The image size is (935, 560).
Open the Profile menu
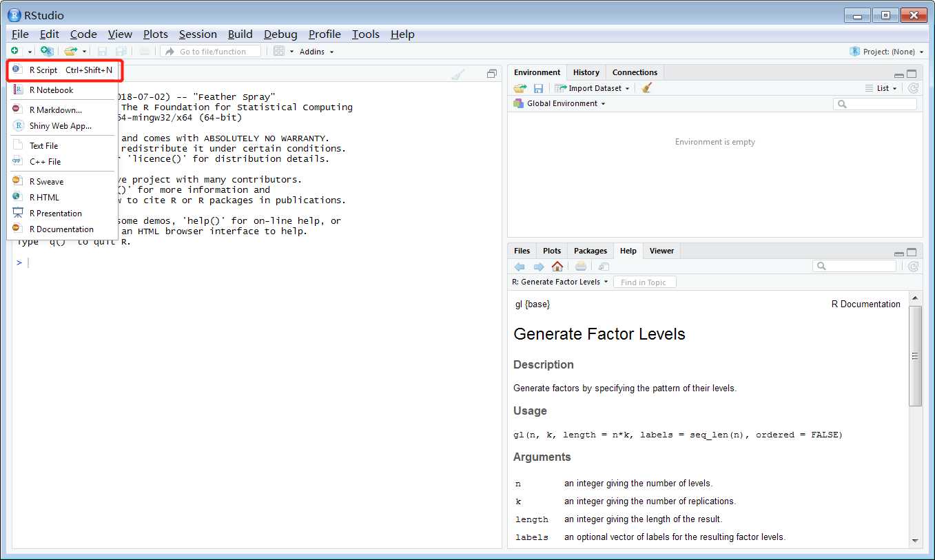(325, 34)
